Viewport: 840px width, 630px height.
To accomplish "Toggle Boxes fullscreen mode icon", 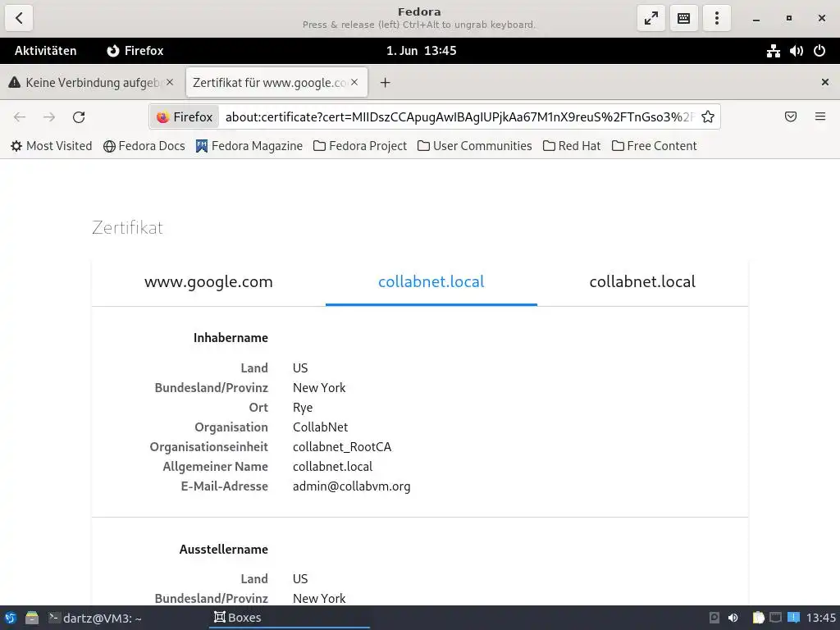I will coord(651,18).
